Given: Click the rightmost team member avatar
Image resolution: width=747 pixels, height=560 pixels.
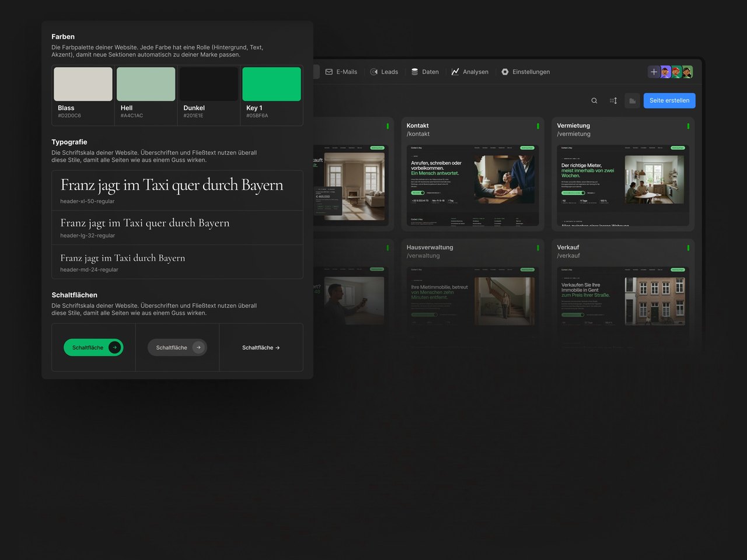Looking at the screenshot, I should pos(687,72).
